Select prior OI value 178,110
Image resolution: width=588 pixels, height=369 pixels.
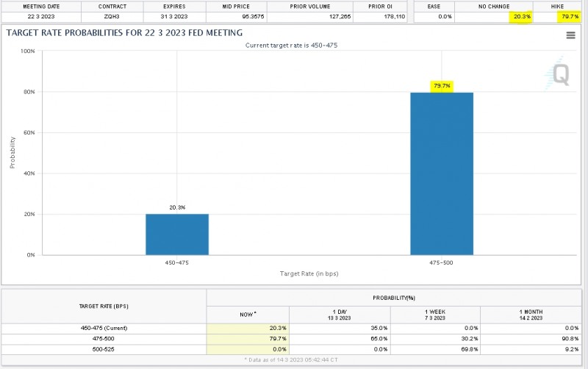click(x=395, y=16)
